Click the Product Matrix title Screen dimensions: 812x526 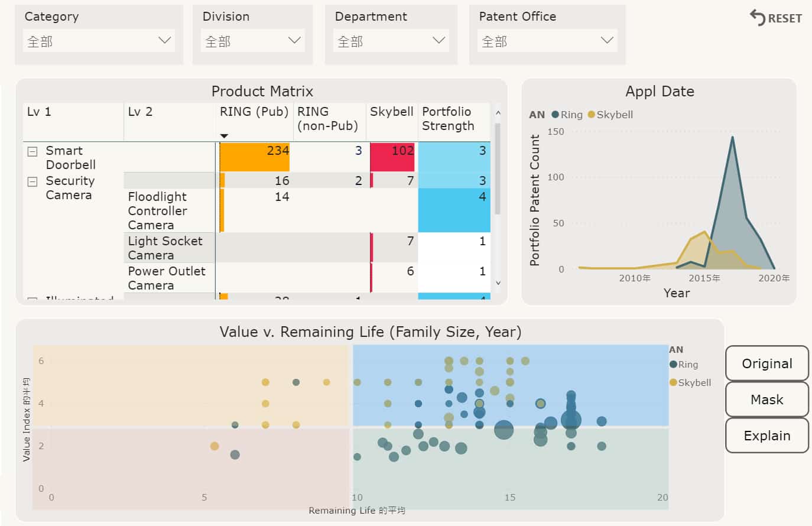262,91
